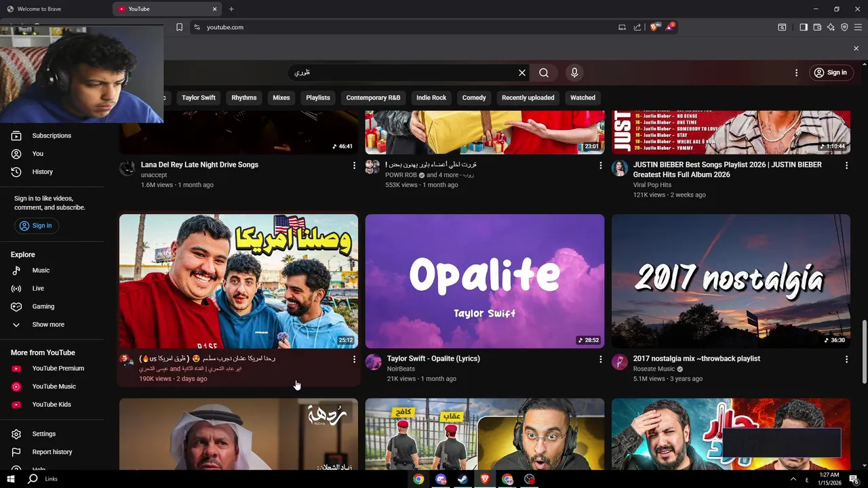This screenshot has height=488, width=868.
Task: Open Taylor Swift - Opalite (Lyrics) title
Action: point(433,359)
